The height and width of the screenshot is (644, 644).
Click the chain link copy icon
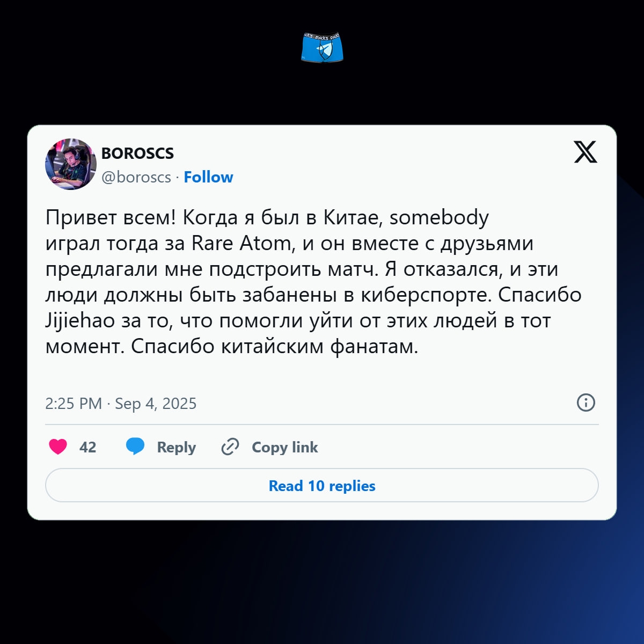tap(230, 447)
